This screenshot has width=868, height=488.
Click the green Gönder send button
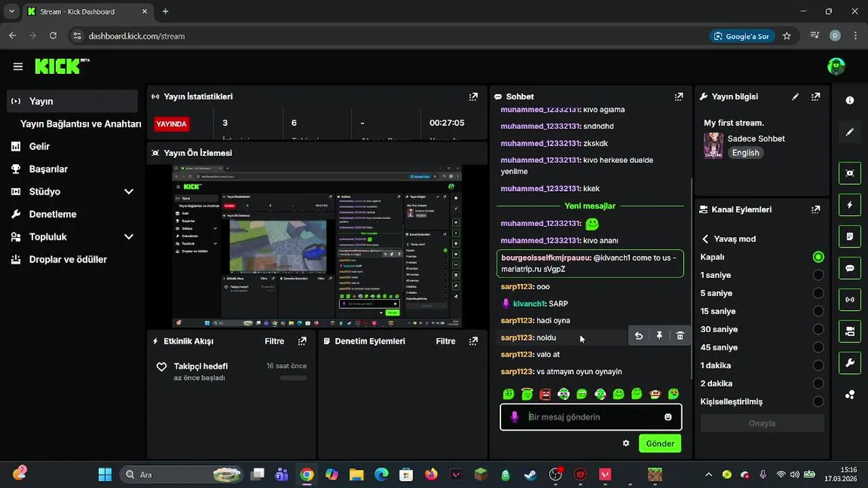[660, 443]
